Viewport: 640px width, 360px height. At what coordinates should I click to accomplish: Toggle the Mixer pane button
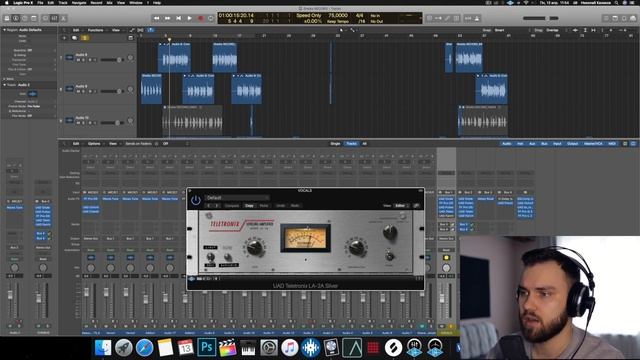54,18
